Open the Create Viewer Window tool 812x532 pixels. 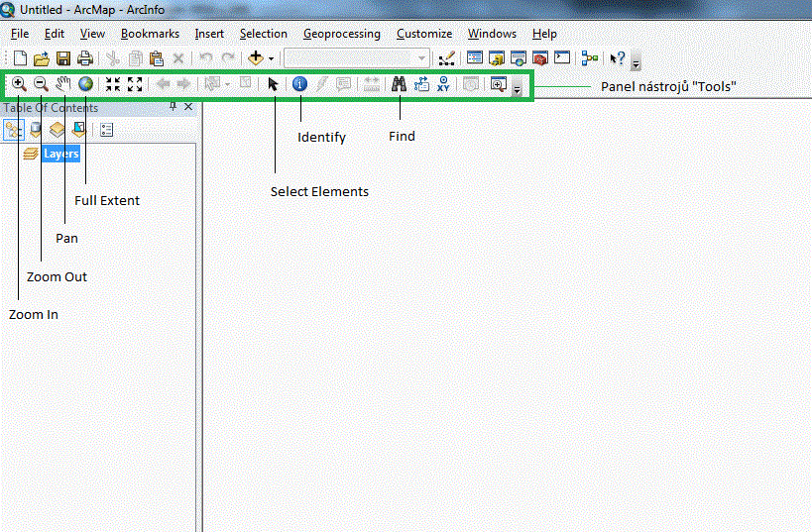(x=498, y=84)
